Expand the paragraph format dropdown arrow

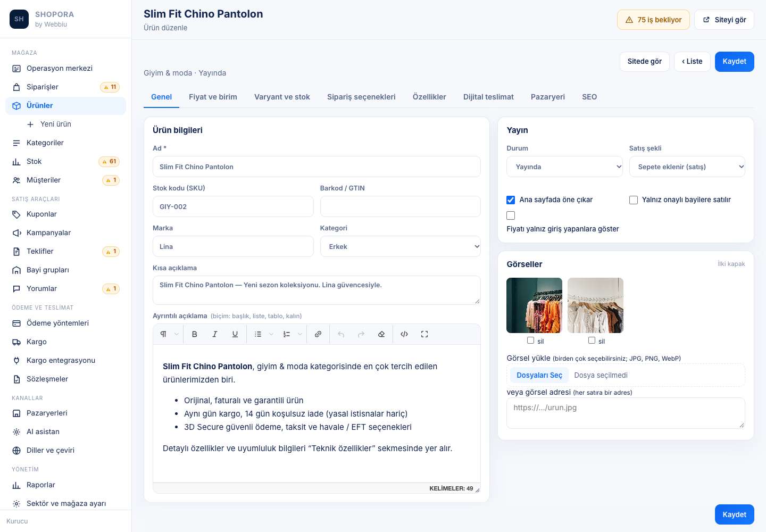(x=176, y=334)
